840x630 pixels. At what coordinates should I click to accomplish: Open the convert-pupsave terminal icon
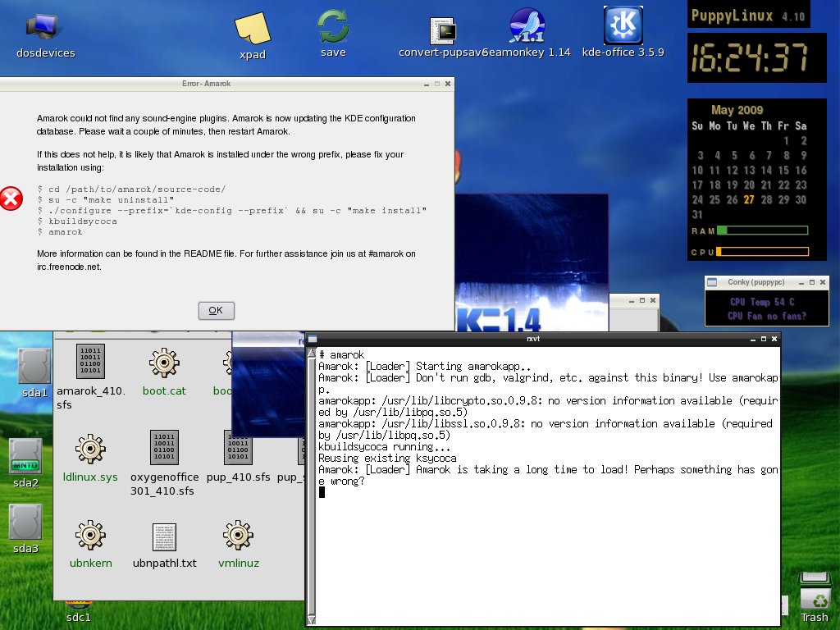[444, 30]
